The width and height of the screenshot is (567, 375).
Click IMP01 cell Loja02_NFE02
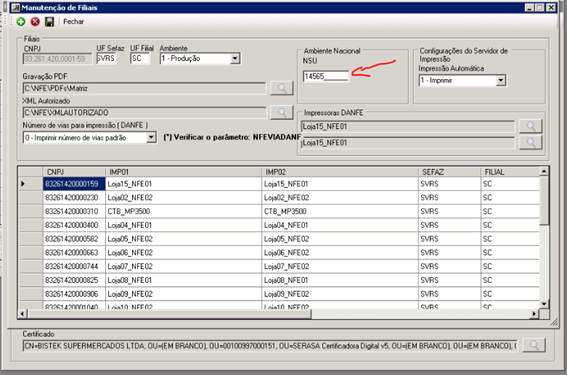coord(183,197)
